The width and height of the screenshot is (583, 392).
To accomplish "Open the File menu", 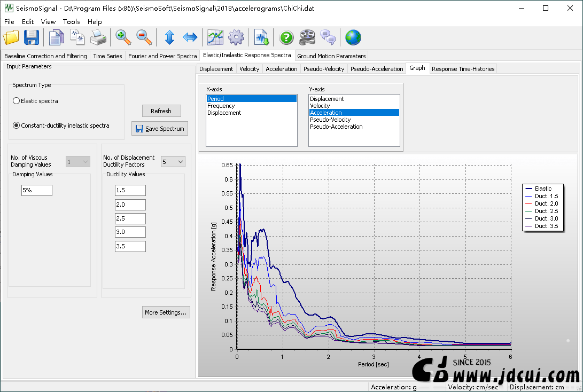I will tap(9, 21).
